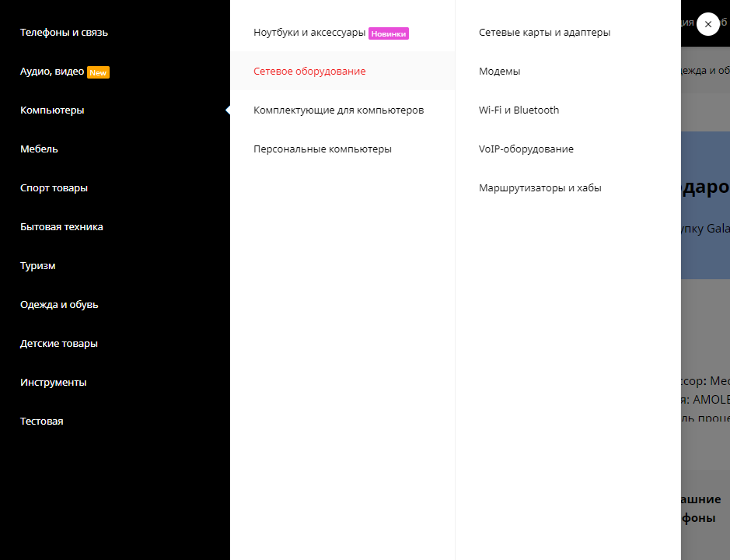Go to the Мебель category
Viewport: 730px width, 560px height.
[39, 149]
